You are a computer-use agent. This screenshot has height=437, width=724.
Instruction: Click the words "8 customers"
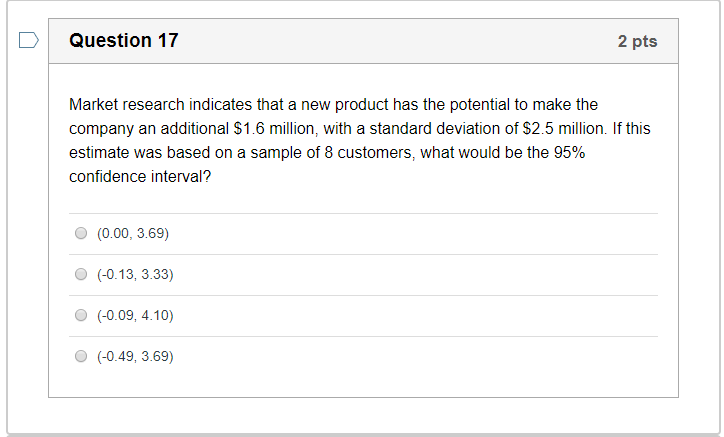tap(371, 152)
